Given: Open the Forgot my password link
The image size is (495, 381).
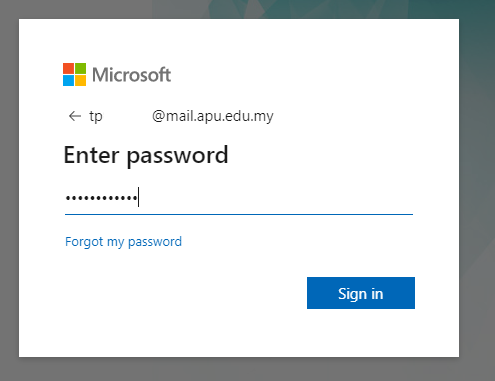Looking at the screenshot, I should [123, 241].
